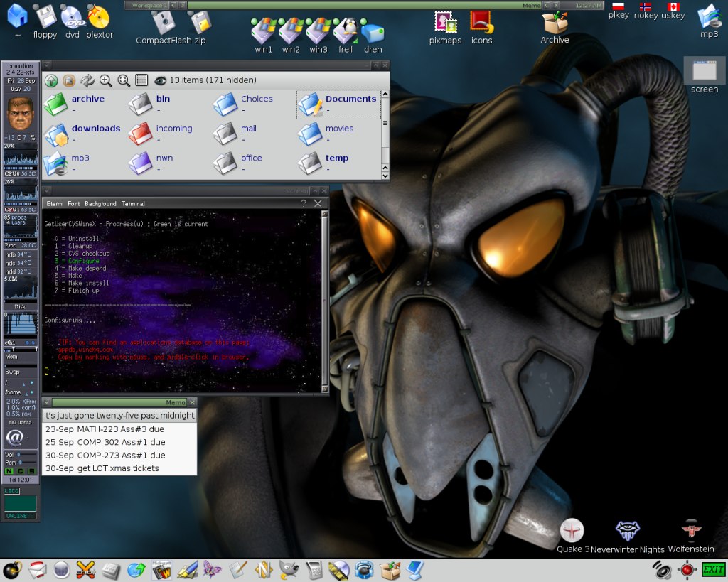Viewport: 728px width, 582px height.
Task: Click the home (~) desktop icon
Action: click(18, 20)
